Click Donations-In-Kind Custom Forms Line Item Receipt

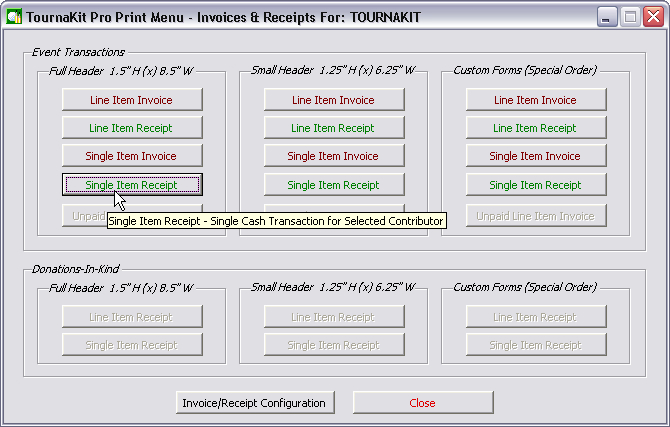pos(536,317)
